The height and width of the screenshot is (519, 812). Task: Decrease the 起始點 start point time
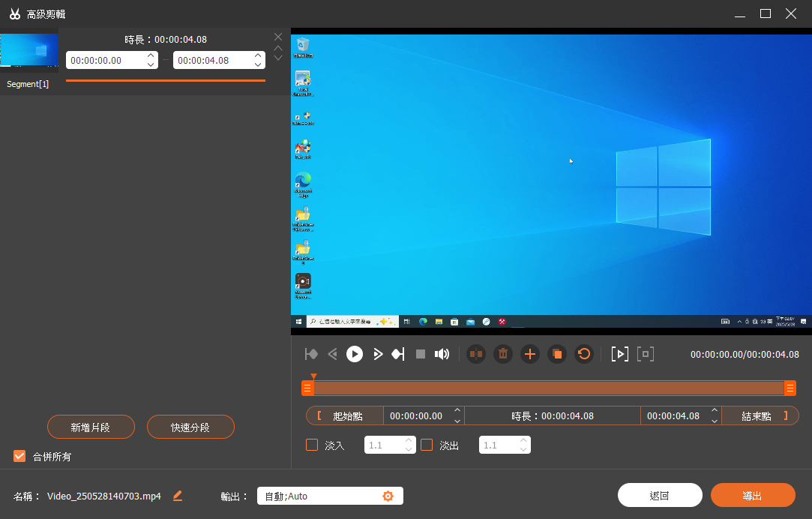click(457, 421)
